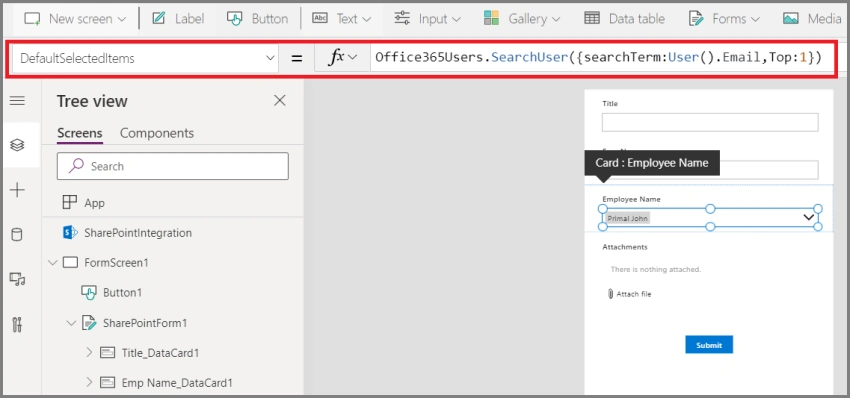Open the Input controls dropdown
This screenshot has height=398, width=850.
click(427, 19)
